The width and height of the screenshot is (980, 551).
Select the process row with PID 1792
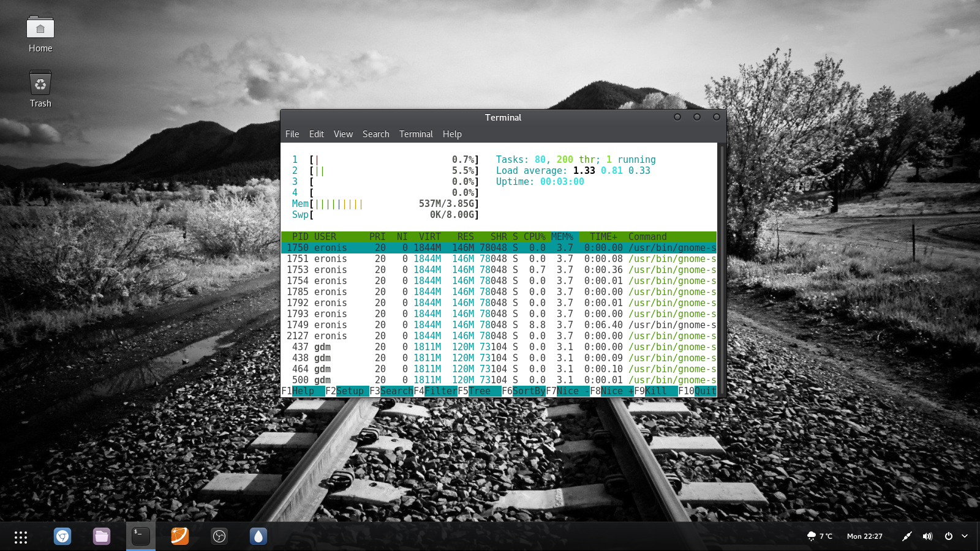point(499,303)
